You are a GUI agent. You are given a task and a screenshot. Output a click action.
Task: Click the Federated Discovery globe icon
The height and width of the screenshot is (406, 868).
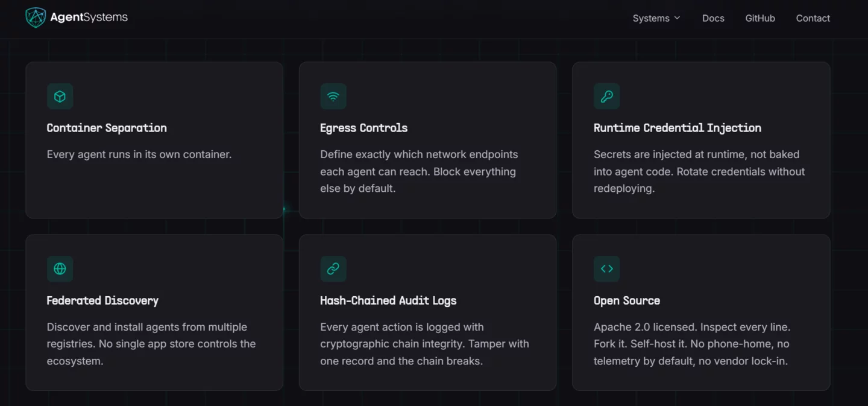coord(60,269)
